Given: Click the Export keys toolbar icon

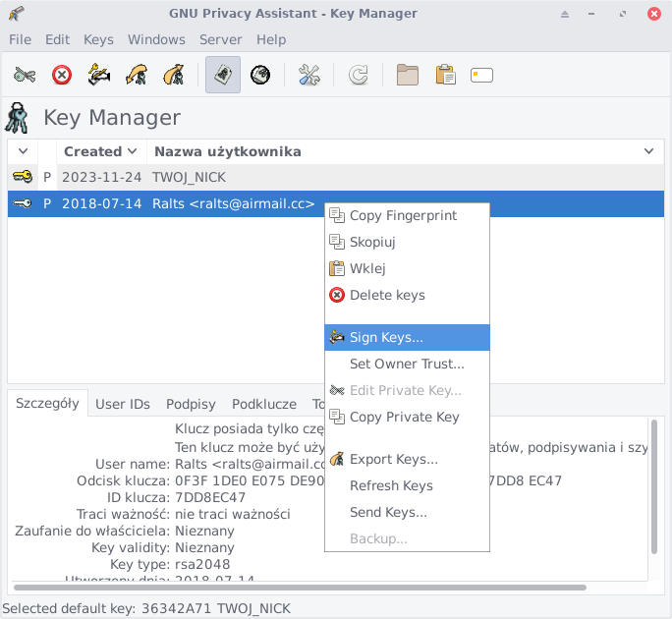Looking at the screenshot, I should pos(173,75).
